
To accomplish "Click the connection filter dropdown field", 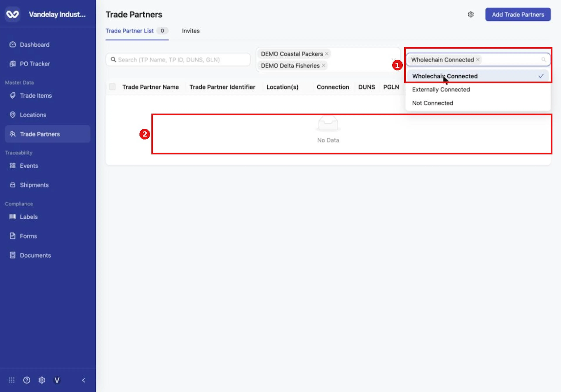I will tap(478, 60).
